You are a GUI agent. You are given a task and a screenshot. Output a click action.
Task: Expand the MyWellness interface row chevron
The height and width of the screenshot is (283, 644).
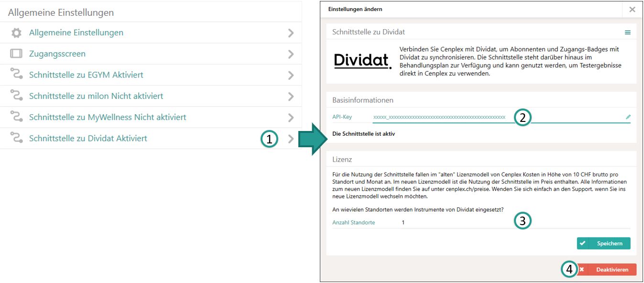pyautogui.click(x=290, y=117)
